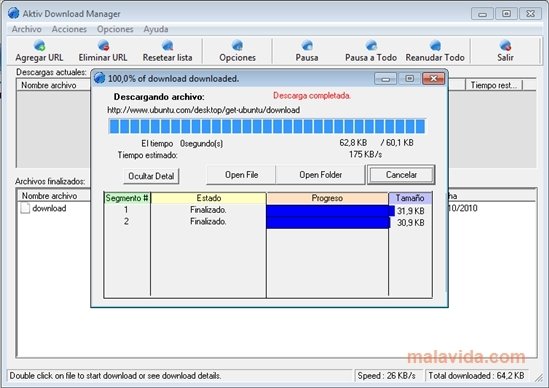
Task: Click the Reanudar Todo toolbar icon
Action: click(x=435, y=46)
